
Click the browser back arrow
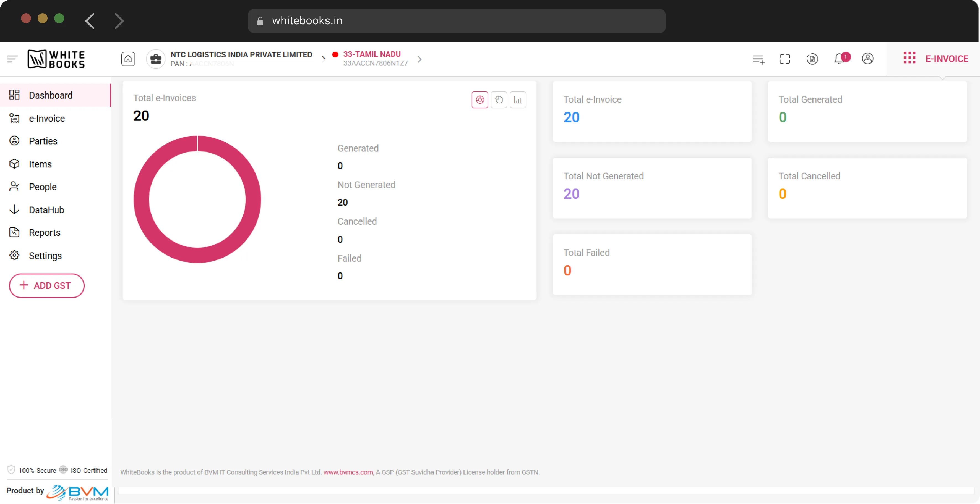pos(90,21)
